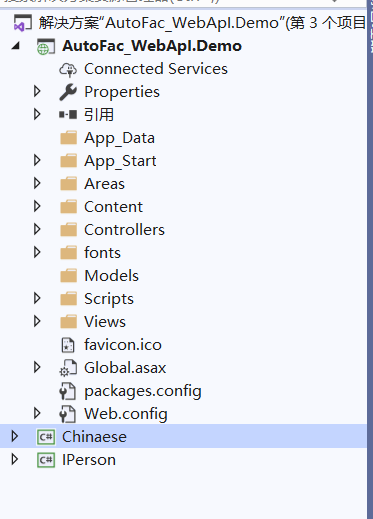Viewport: 373px width, 519px height.
Task: Select the App_Start folder name
Action: [120, 161]
